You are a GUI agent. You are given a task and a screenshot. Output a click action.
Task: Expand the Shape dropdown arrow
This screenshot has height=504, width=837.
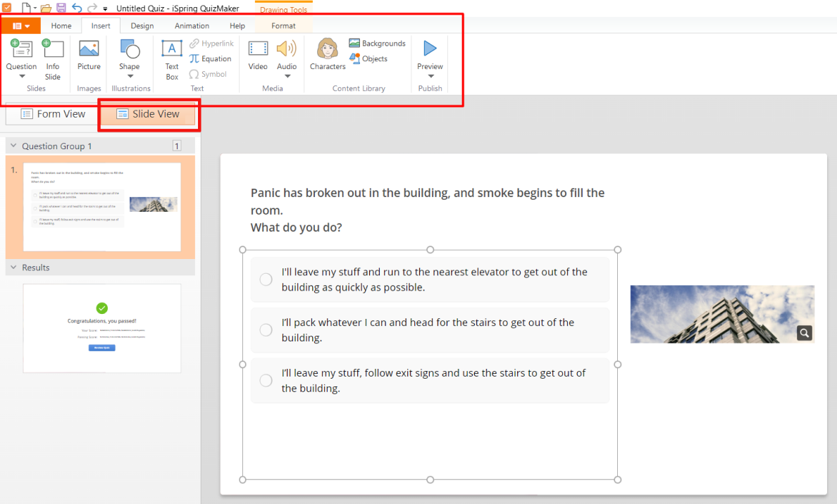point(130,76)
